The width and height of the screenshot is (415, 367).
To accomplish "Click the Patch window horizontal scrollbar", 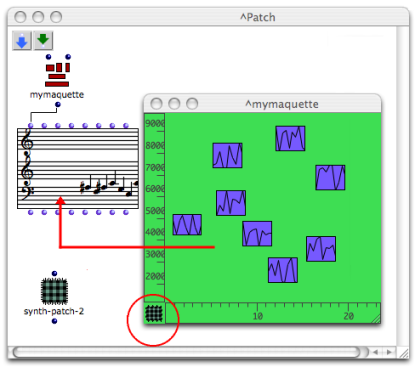I will [187, 352].
